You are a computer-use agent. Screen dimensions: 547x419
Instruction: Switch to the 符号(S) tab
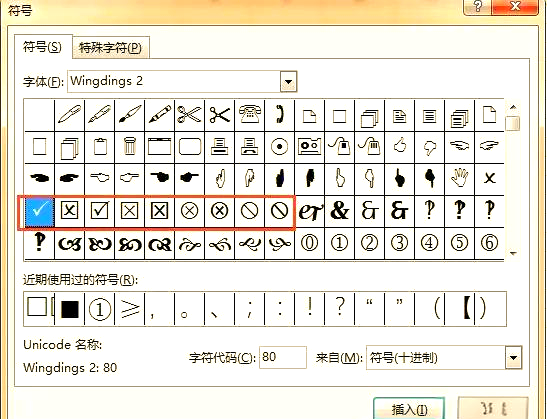pyautogui.click(x=42, y=46)
